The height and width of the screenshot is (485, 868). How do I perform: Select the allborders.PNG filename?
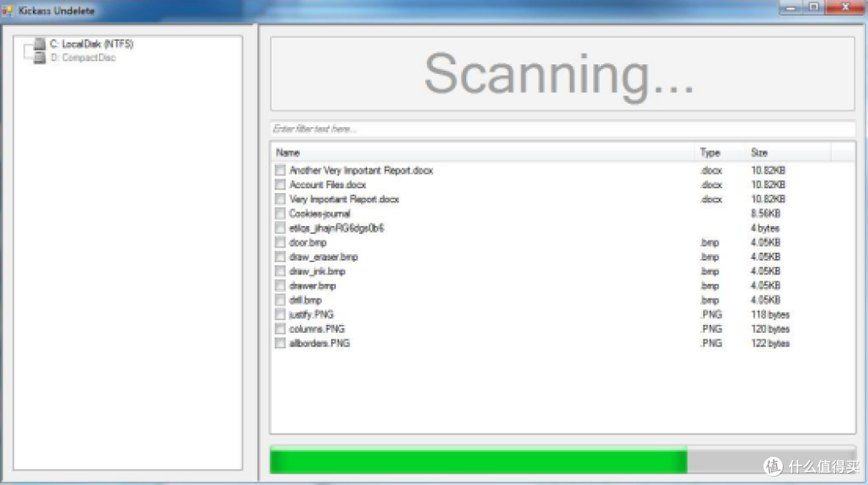pyautogui.click(x=319, y=343)
